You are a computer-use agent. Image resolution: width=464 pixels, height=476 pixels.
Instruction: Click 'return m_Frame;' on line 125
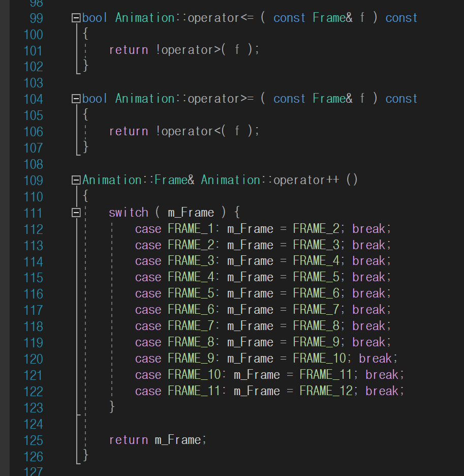[158, 440]
